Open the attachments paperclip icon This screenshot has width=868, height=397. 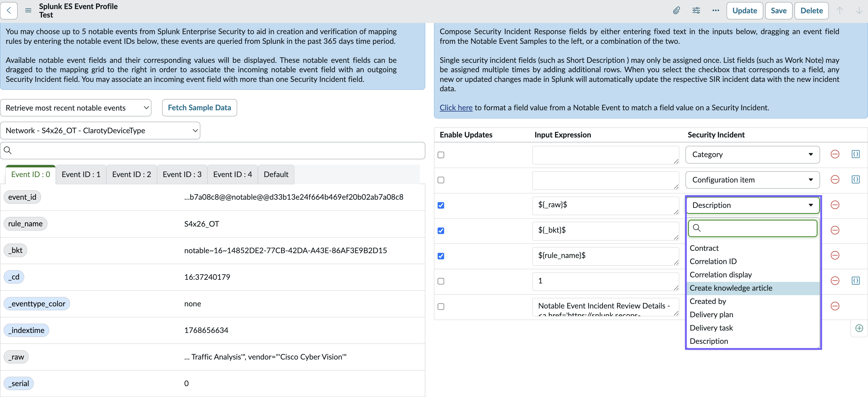[x=676, y=11]
